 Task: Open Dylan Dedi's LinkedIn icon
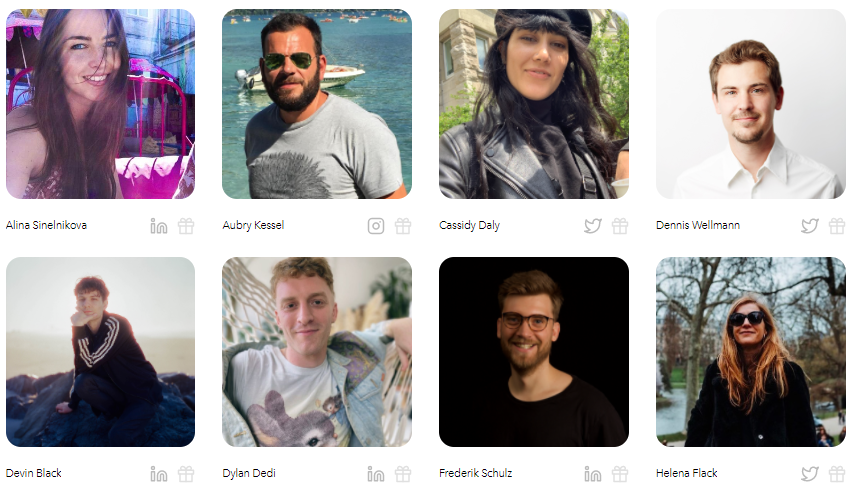(376, 474)
